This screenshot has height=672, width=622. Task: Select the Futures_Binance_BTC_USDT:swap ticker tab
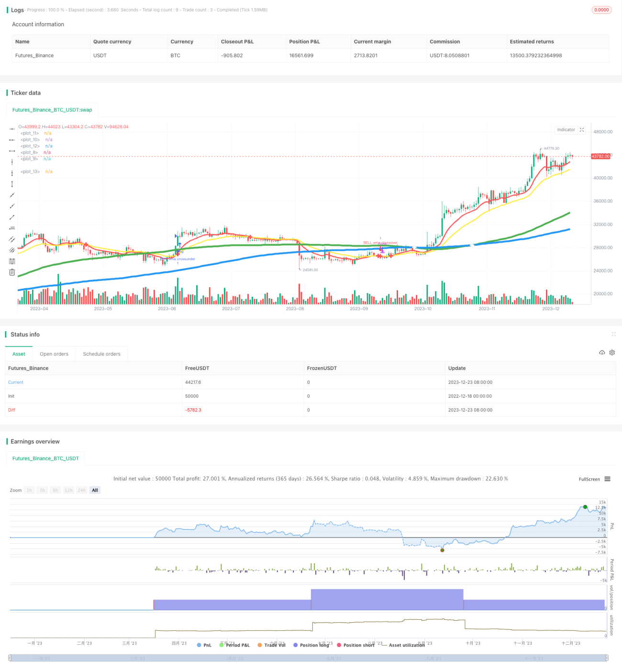pos(52,110)
